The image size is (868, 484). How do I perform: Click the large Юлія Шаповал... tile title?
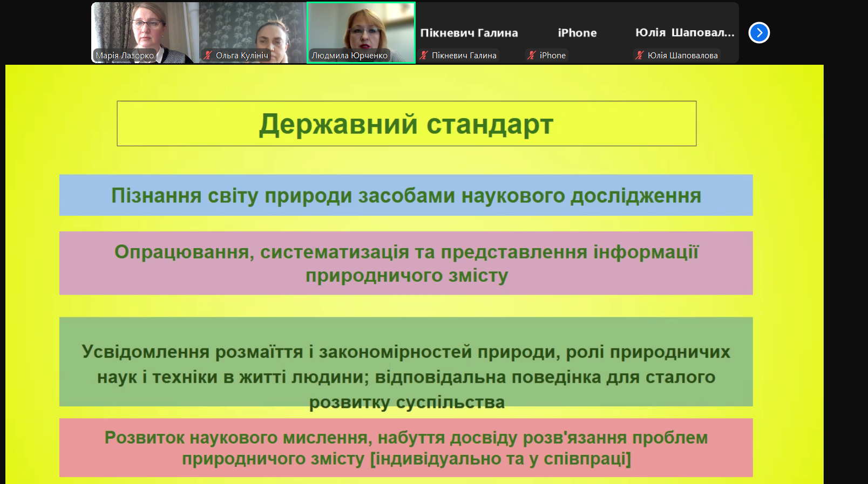[684, 33]
